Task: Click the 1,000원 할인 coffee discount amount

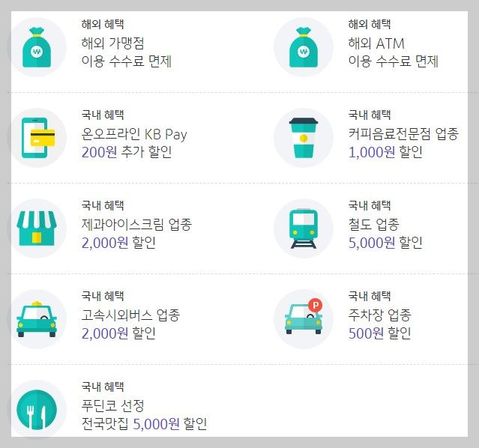Action: pos(385,152)
